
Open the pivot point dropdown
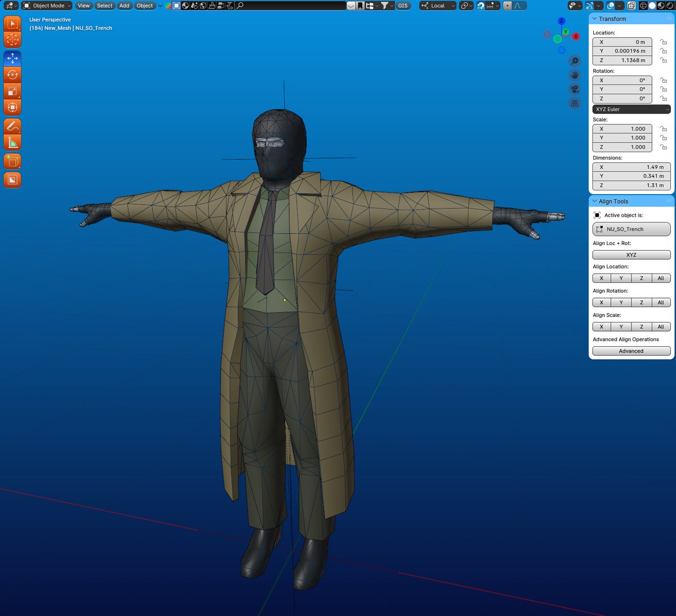click(466, 6)
